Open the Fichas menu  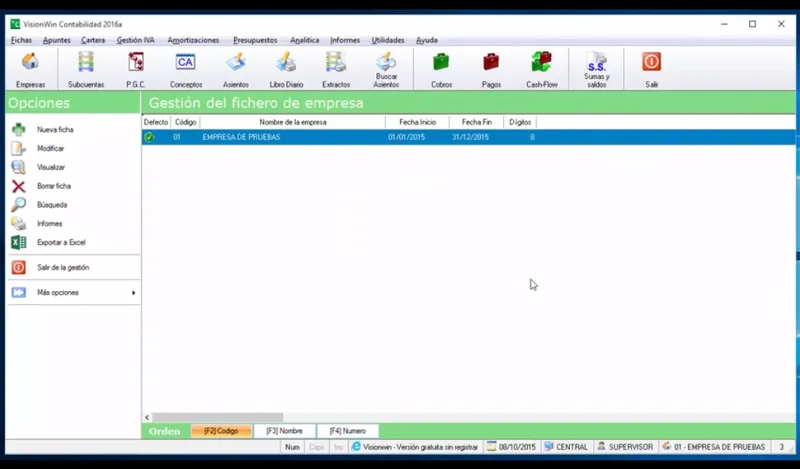(x=21, y=40)
